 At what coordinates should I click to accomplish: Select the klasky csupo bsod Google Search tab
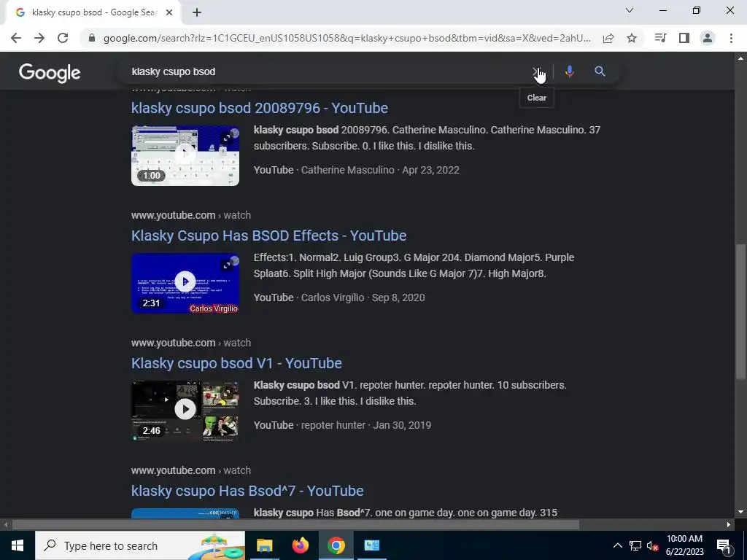[94, 13]
